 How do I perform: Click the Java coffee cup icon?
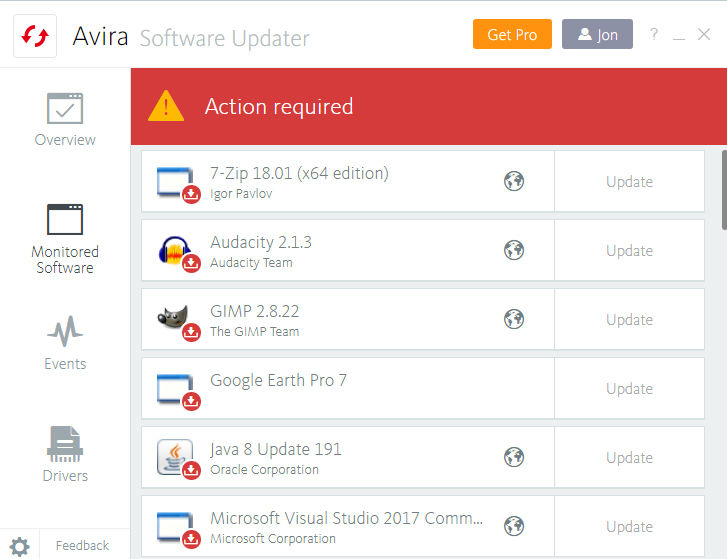pos(178,458)
